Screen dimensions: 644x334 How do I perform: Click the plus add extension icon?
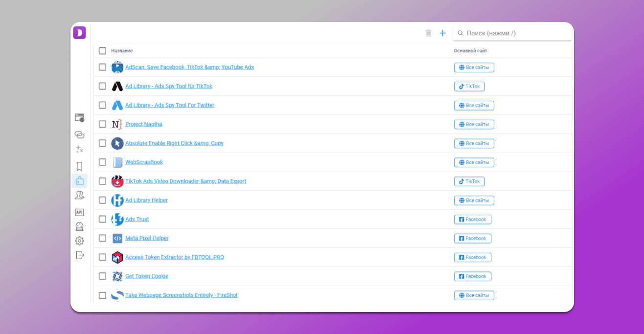(x=443, y=33)
